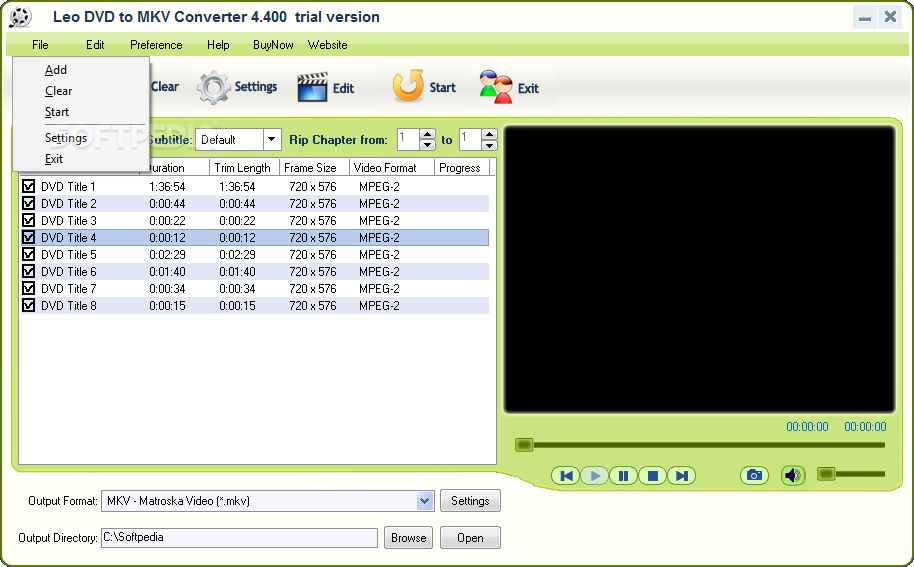The width and height of the screenshot is (914, 567).
Task: Decrease Rip Chapter from value
Action: (x=427, y=145)
